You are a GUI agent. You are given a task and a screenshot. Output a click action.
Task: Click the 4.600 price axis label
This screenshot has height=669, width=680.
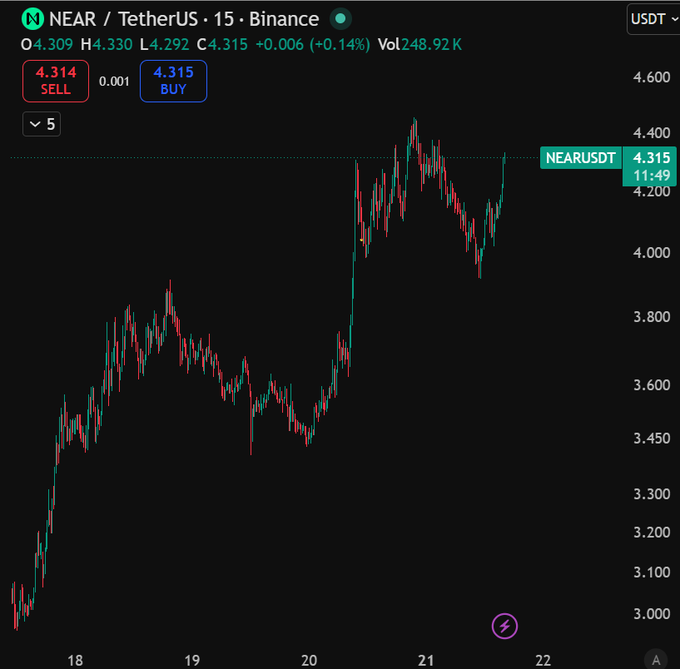[x=651, y=77]
